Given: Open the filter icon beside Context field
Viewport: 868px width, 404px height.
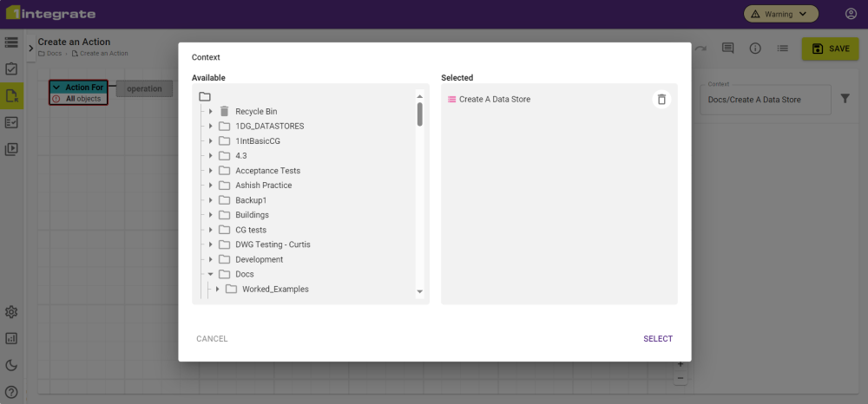Looking at the screenshot, I should click(x=845, y=100).
